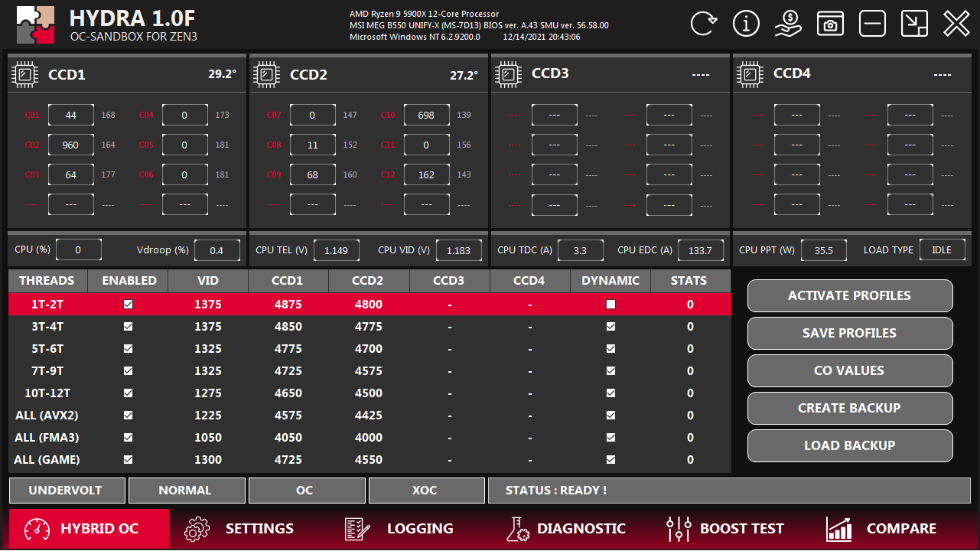Uncheck Dynamic in the 3T-4T row
This screenshot has height=551, width=980.
pos(610,327)
